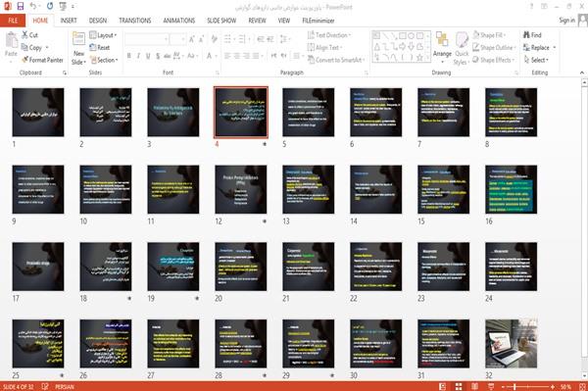This screenshot has width=588, height=391.
Task: Click Reset slide command
Action: click(x=100, y=47)
